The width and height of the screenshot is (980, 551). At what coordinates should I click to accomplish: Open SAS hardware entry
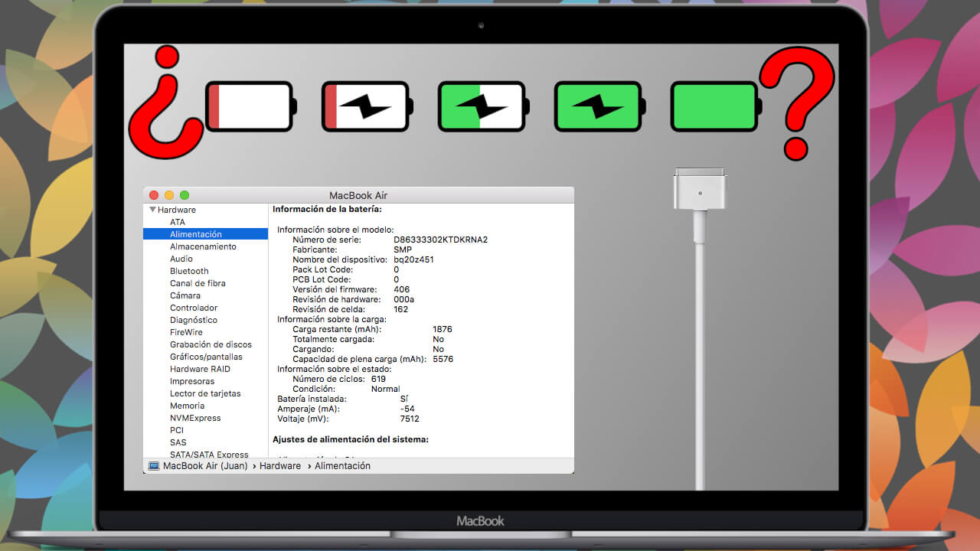click(178, 442)
